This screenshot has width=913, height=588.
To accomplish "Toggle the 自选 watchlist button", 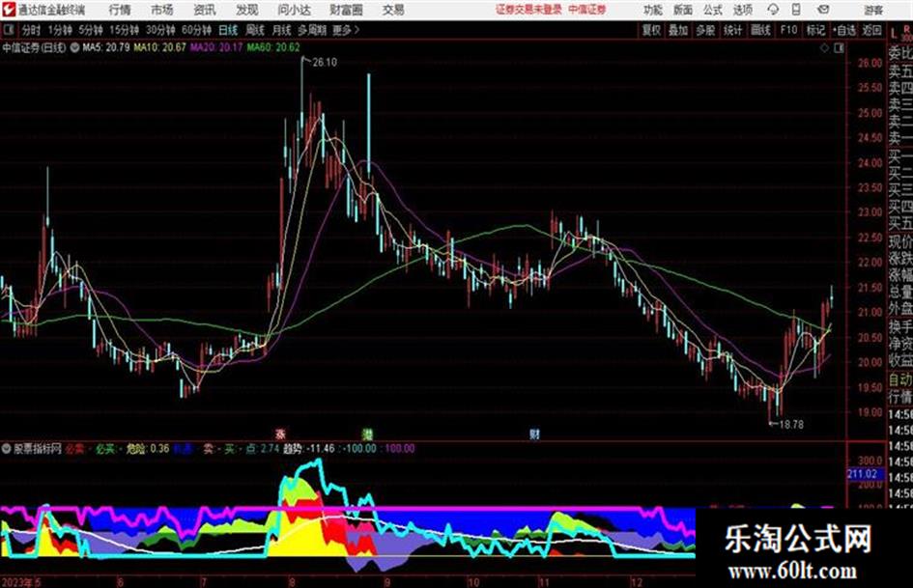I will (x=843, y=30).
